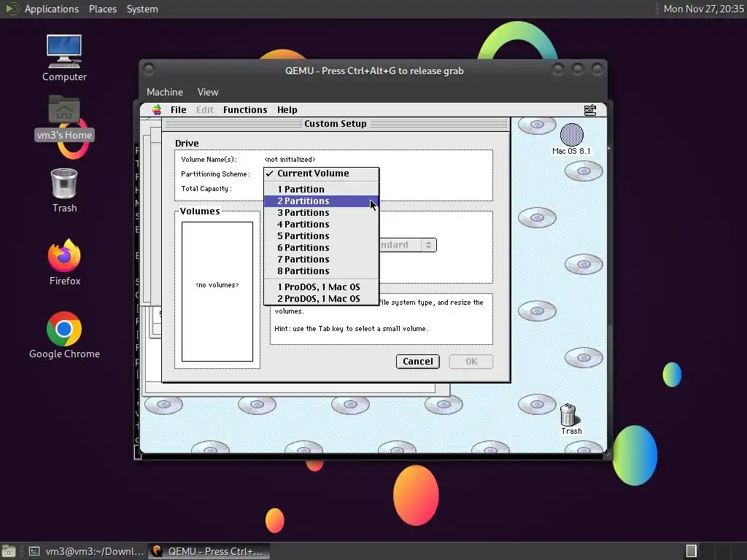Choose 2 ProDOS, 1 Mac OS scheme
The width and height of the screenshot is (747, 560).
point(322,298)
